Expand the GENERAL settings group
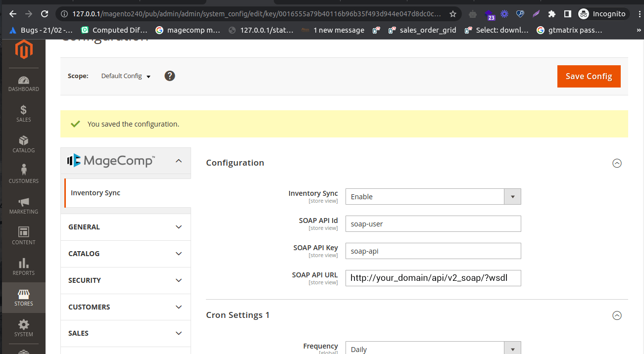 pos(125,226)
